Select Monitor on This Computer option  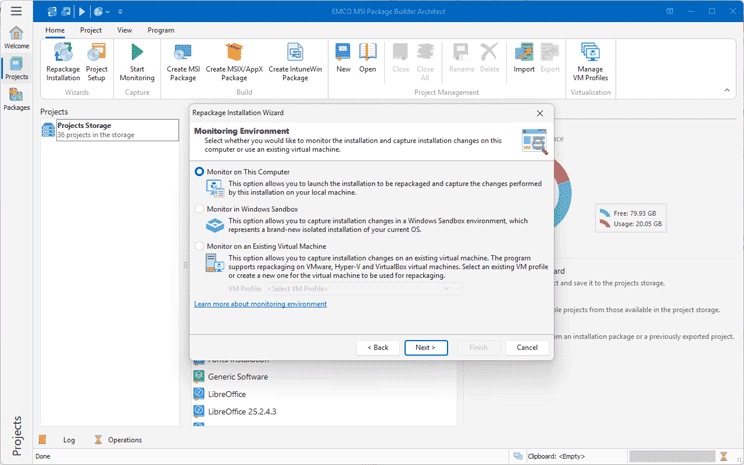200,172
